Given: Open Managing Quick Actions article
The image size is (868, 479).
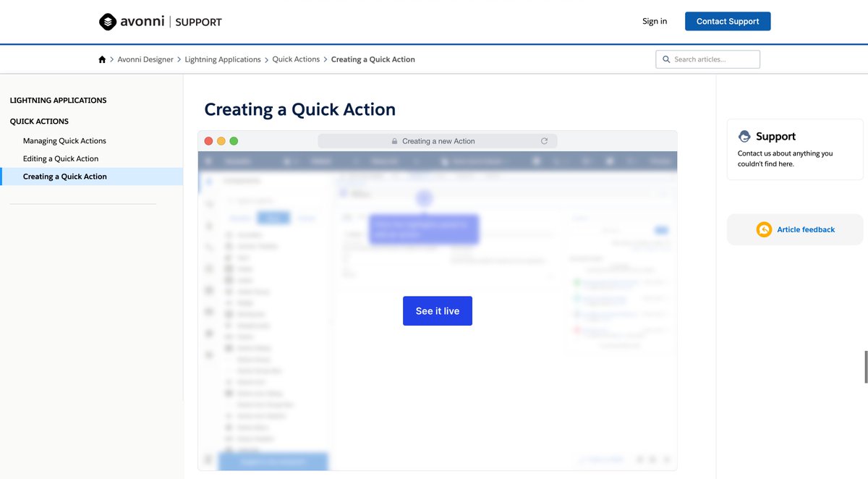Looking at the screenshot, I should pyautogui.click(x=64, y=140).
